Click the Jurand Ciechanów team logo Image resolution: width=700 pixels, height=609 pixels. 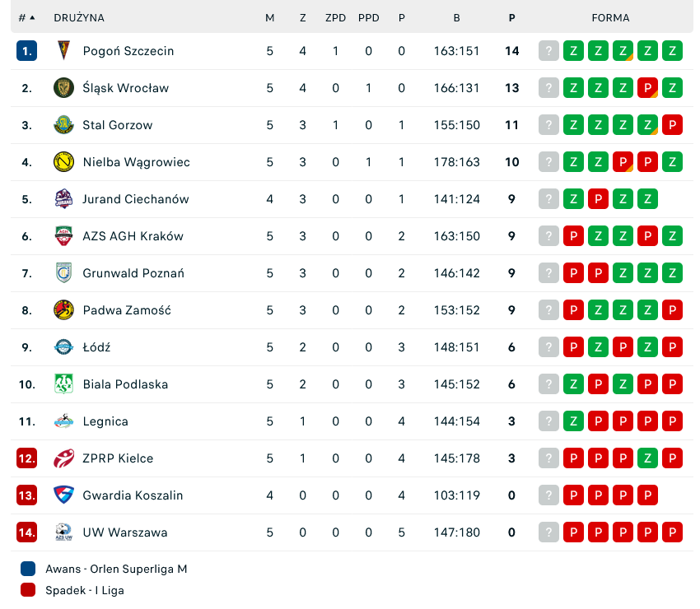pyautogui.click(x=63, y=199)
